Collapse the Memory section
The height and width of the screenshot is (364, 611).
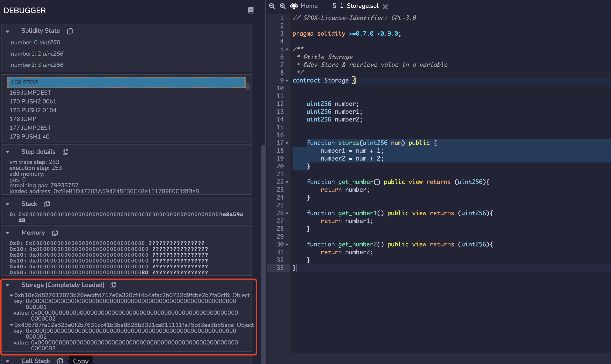pyautogui.click(x=8, y=233)
